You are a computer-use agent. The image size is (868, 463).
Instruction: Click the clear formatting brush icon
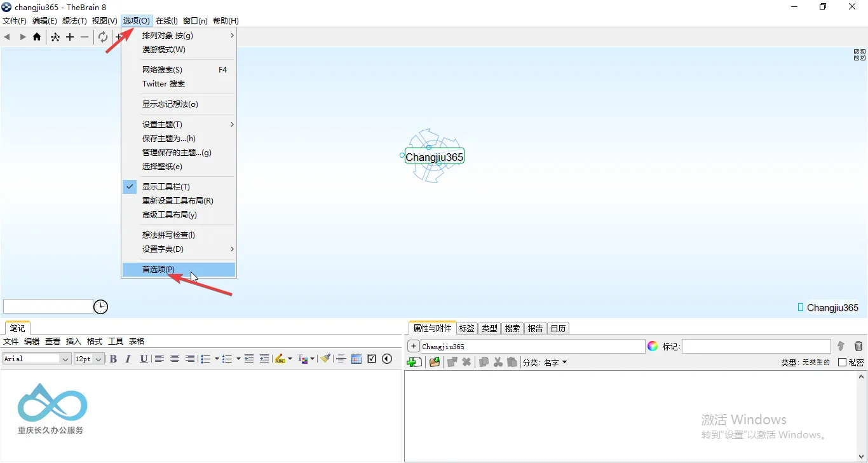pos(325,359)
